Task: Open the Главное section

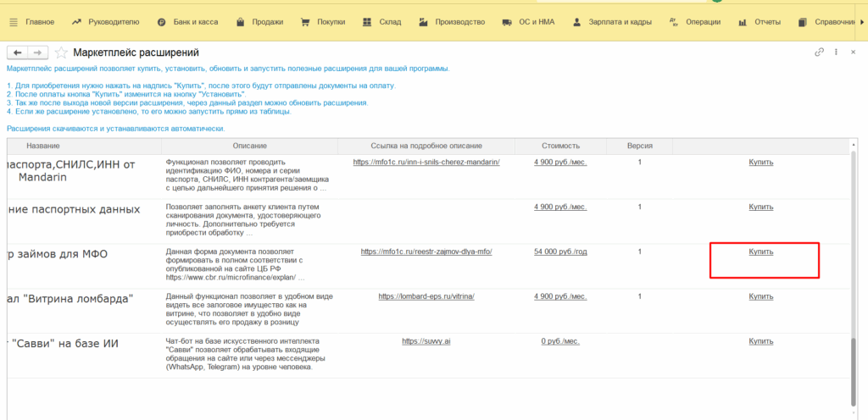Action: [40, 22]
